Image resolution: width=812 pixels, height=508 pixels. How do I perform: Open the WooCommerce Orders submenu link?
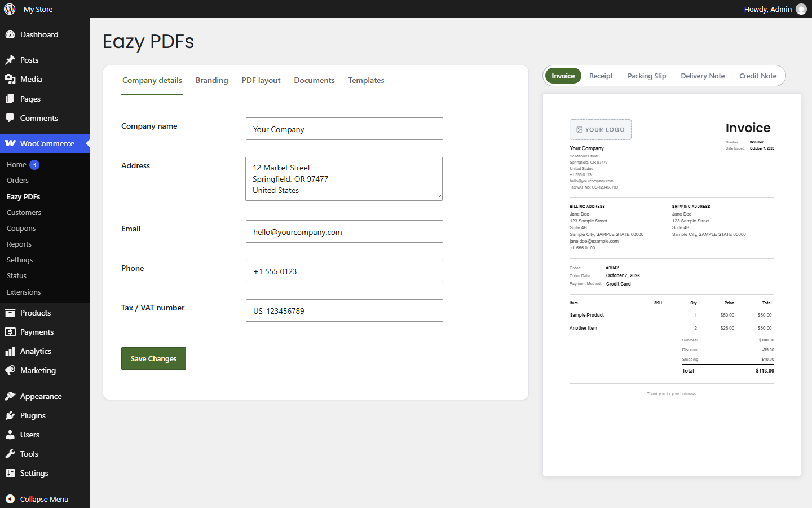pyautogui.click(x=17, y=181)
